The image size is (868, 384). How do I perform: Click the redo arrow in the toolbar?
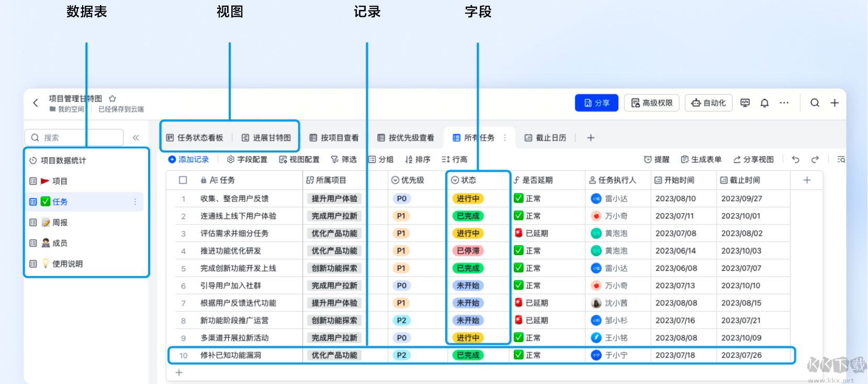click(x=815, y=160)
